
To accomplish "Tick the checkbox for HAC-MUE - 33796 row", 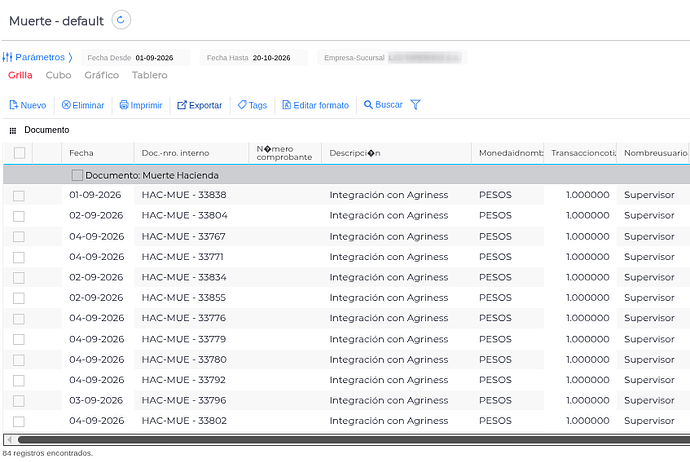I will [18, 401].
